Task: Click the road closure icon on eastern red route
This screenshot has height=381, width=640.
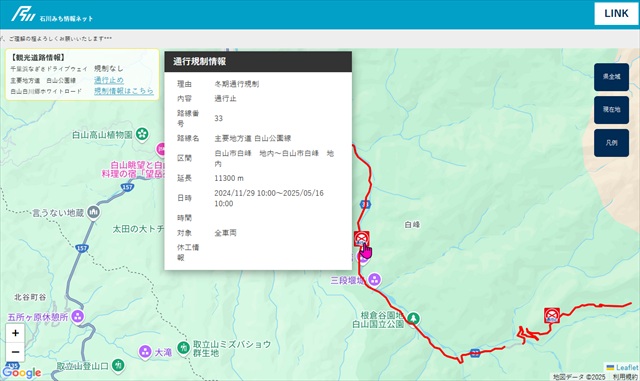Action: (551, 315)
